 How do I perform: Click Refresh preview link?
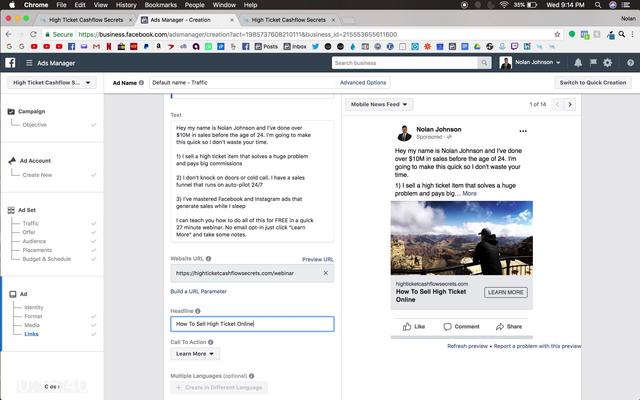(467, 346)
